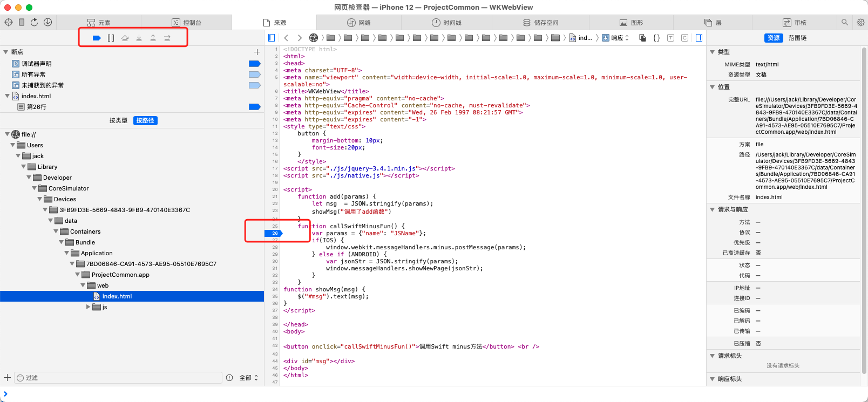Collapse the 类型 section
The width and height of the screenshot is (868, 402).
click(712, 52)
